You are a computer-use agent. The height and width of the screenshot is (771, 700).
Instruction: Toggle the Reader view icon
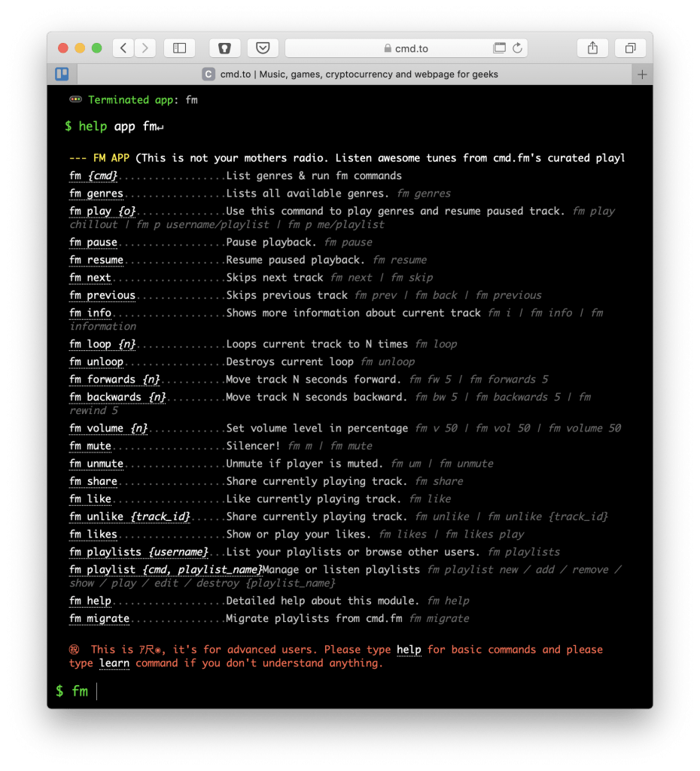click(x=500, y=47)
